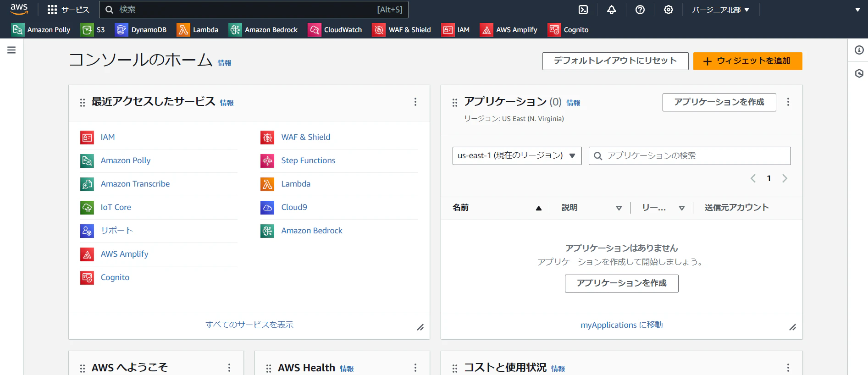Open AWS Amplify from the favorites bar

click(509, 30)
